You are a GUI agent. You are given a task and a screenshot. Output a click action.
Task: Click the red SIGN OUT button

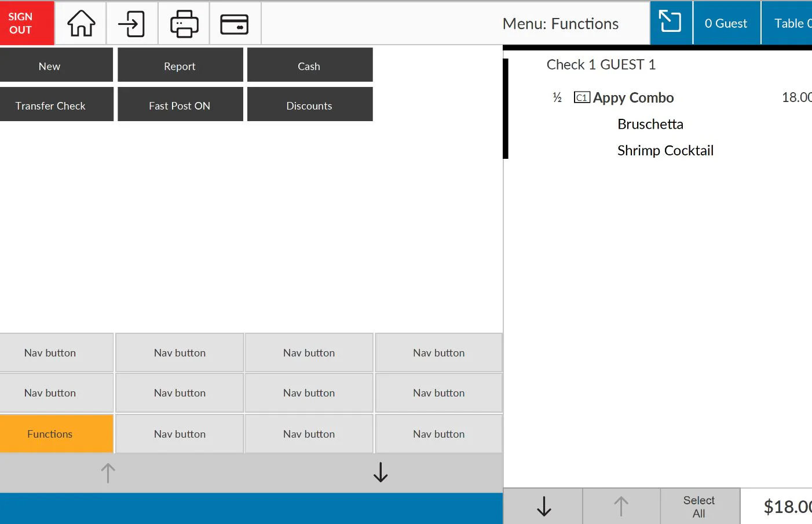click(27, 23)
